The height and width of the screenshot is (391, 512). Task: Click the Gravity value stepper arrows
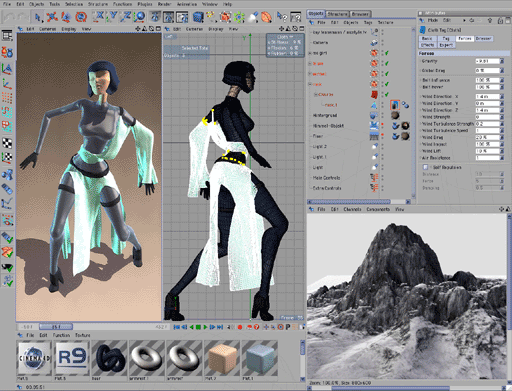502,61
